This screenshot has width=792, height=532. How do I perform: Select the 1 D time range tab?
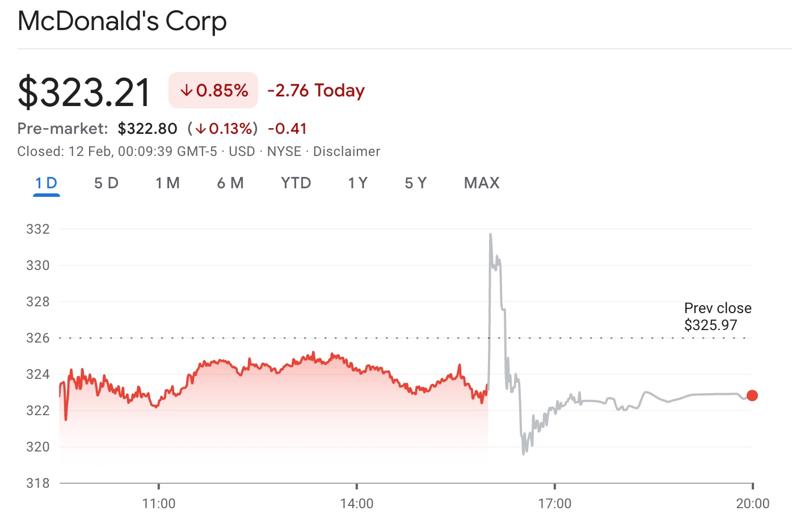[x=47, y=183]
